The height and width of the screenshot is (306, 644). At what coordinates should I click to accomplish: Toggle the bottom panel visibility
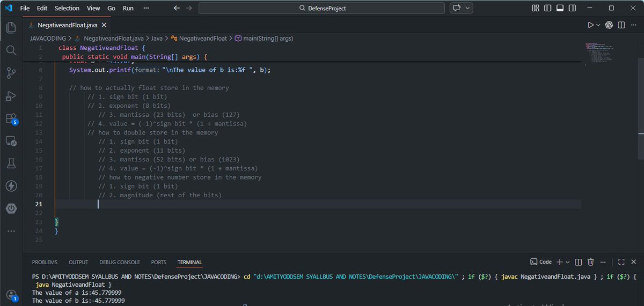560,8
